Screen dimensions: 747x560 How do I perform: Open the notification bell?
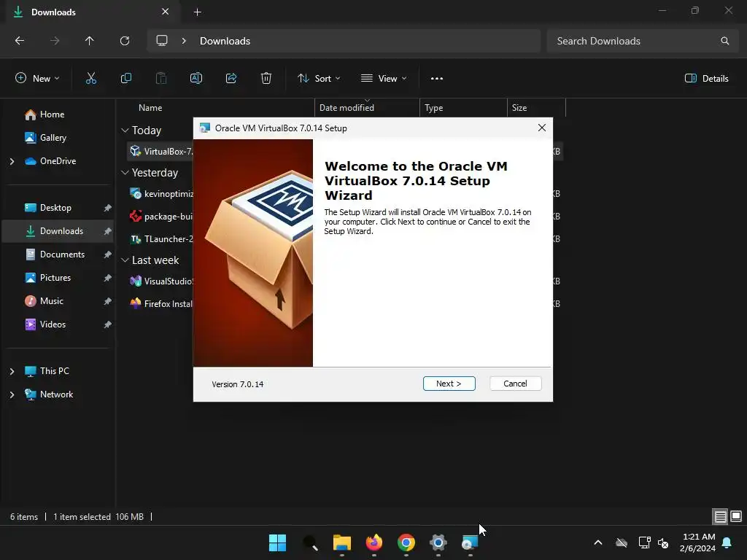pos(727,542)
